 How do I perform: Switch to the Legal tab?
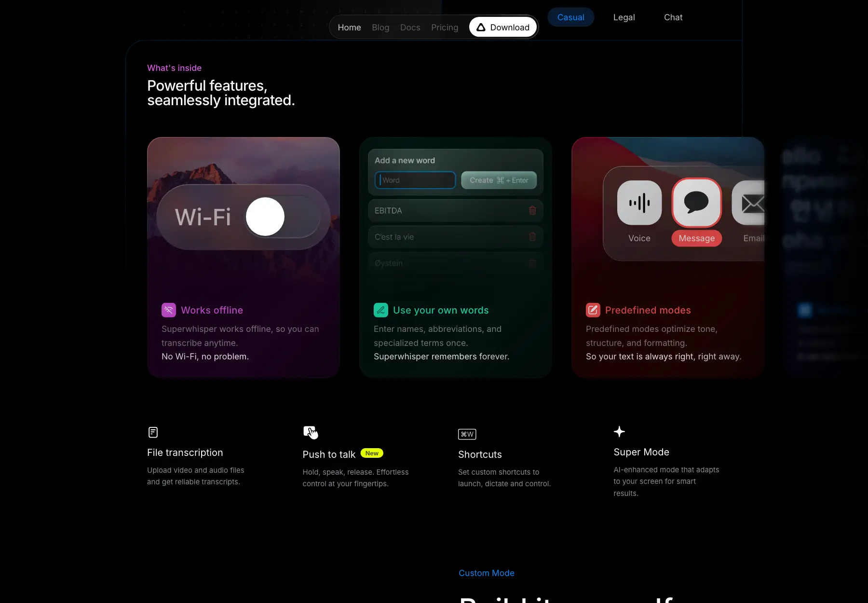624,17
